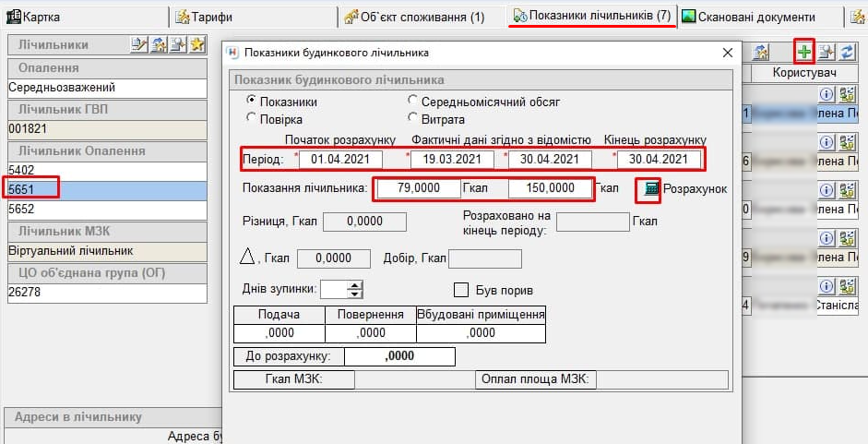This screenshot has height=444, width=868.
Task: Choose the Витрата radio button
Action: [x=412, y=118]
